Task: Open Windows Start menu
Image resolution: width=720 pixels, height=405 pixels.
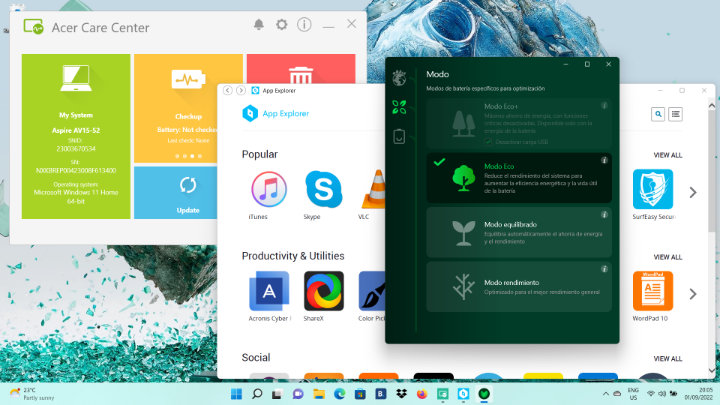Action: pos(236,394)
